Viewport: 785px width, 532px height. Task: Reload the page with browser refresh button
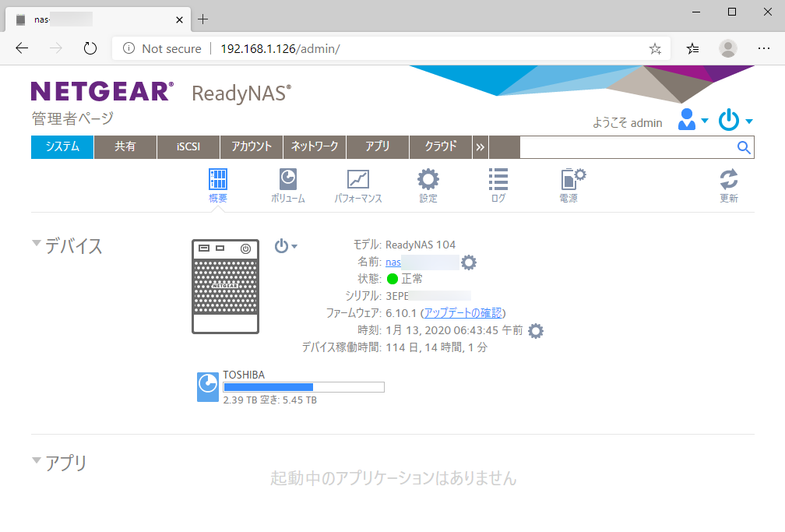tap(90, 48)
